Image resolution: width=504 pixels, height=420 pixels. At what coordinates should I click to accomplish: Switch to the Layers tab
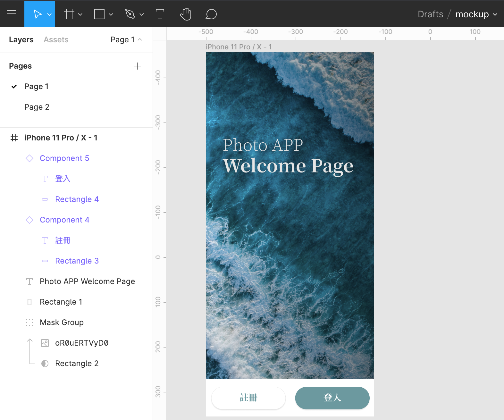[x=21, y=40]
